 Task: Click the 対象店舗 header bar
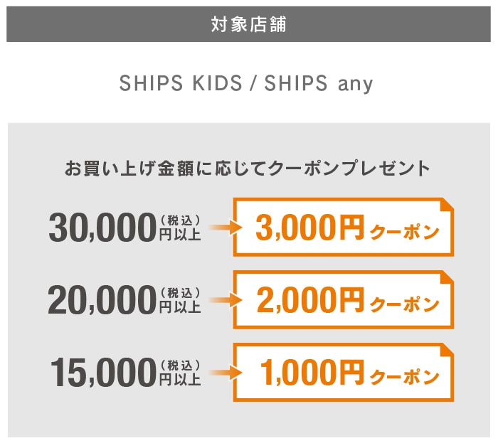(x=249, y=23)
